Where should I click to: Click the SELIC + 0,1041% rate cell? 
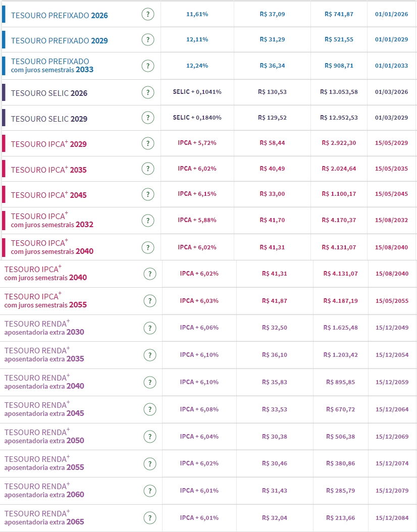[x=197, y=92]
